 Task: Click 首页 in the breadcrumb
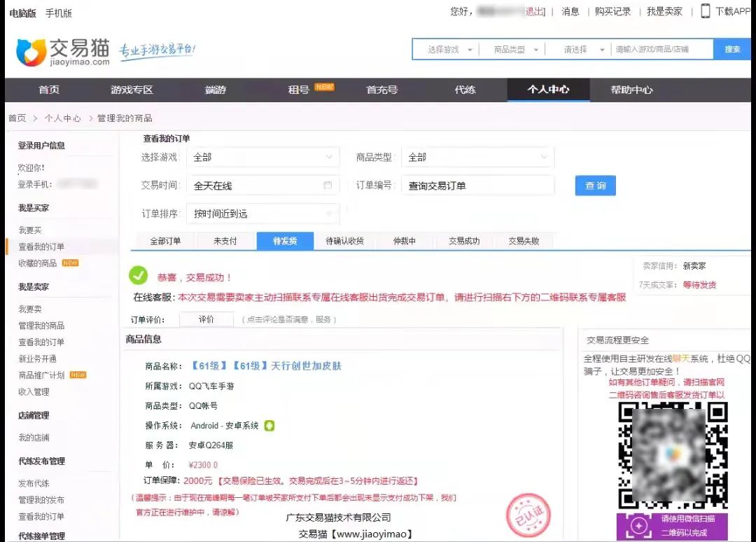coord(17,118)
